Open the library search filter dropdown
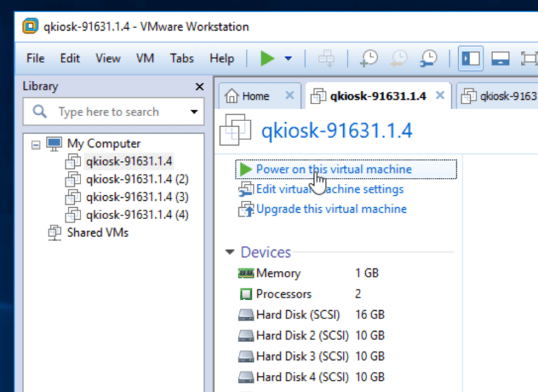This screenshot has height=392, width=538. (x=194, y=112)
